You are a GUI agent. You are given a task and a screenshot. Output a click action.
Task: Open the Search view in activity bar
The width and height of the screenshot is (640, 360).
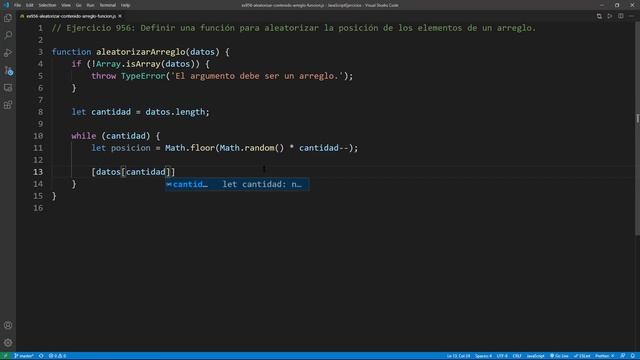(x=8, y=35)
